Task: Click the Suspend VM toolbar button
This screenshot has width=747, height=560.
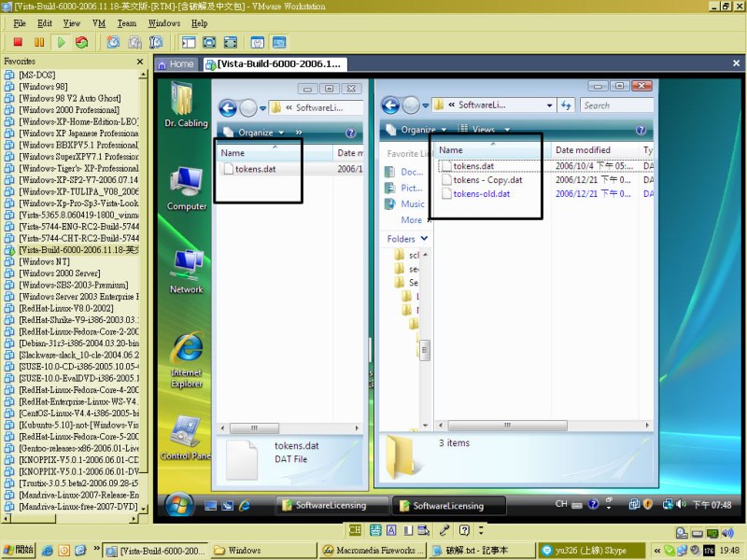Action: click(x=39, y=42)
